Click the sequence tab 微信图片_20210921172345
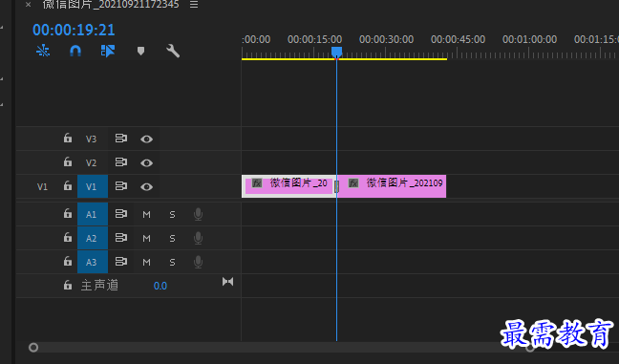619x364 pixels. coord(111,5)
